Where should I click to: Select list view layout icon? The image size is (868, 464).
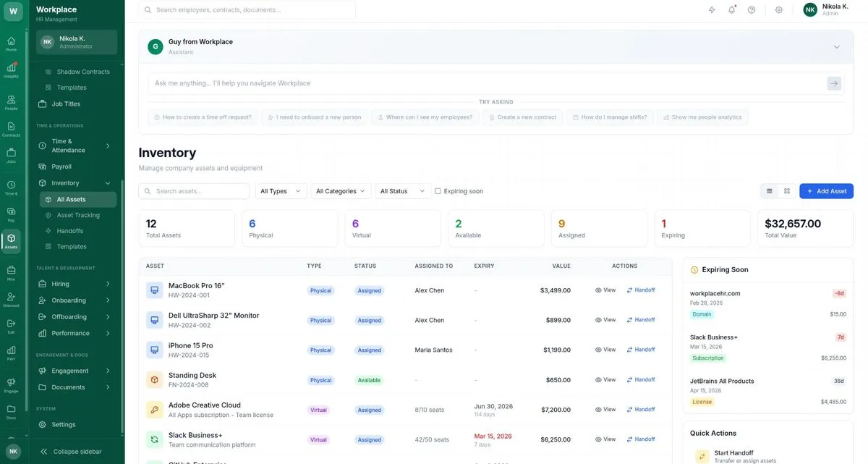point(769,191)
